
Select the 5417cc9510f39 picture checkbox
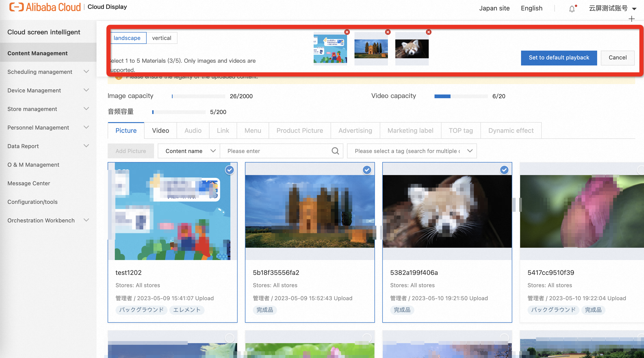coord(641,170)
